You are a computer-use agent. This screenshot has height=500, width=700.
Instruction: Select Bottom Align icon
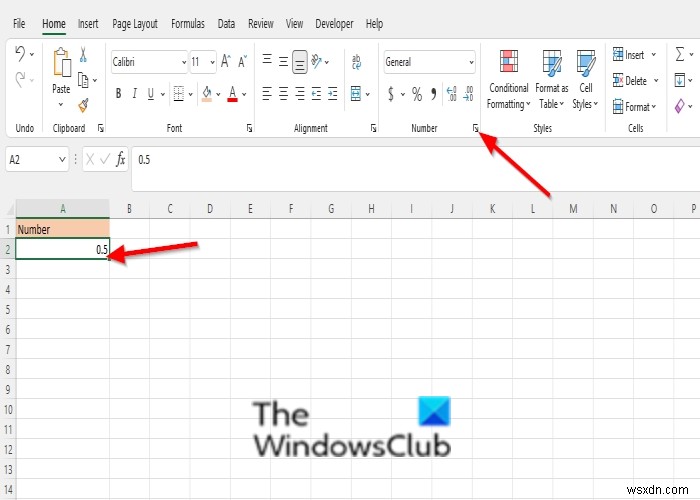point(300,62)
